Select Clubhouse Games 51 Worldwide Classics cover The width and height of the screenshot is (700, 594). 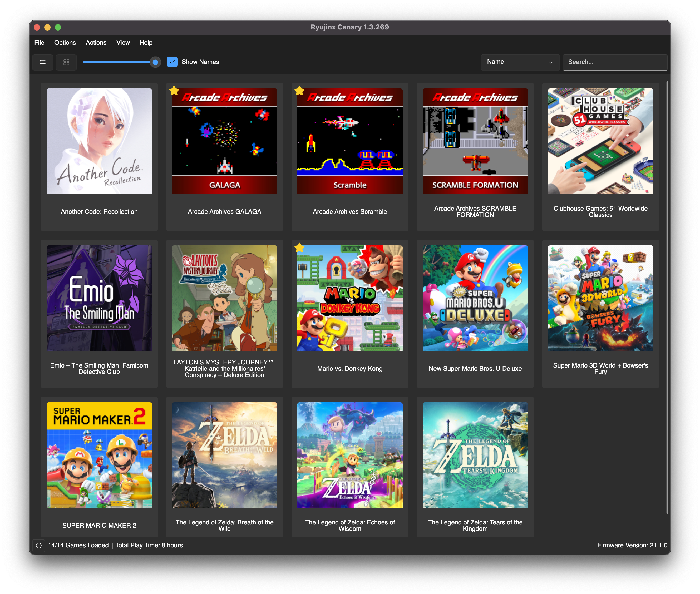pyautogui.click(x=600, y=141)
